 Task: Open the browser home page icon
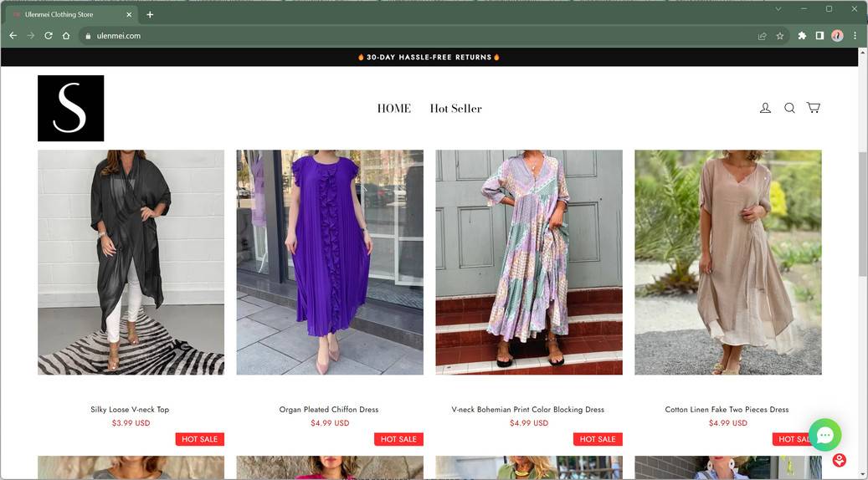(x=66, y=35)
